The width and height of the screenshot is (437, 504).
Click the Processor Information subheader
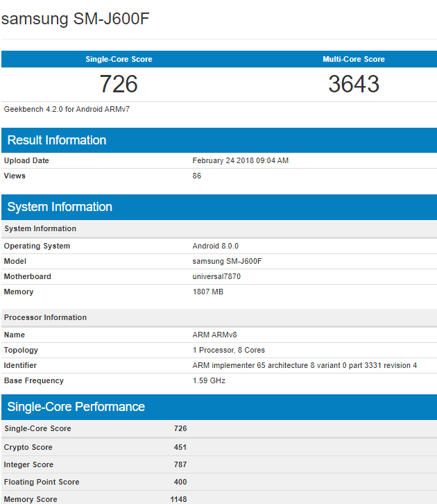point(46,317)
